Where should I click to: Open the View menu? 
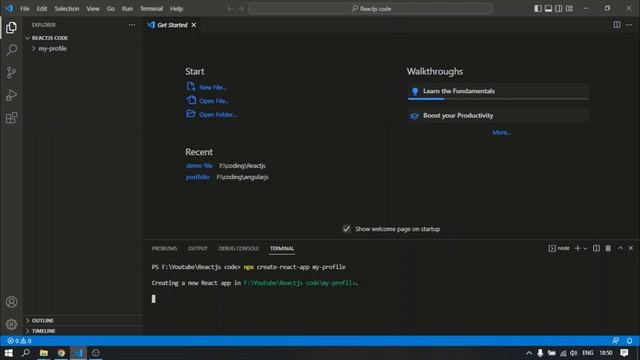tap(93, 9)
